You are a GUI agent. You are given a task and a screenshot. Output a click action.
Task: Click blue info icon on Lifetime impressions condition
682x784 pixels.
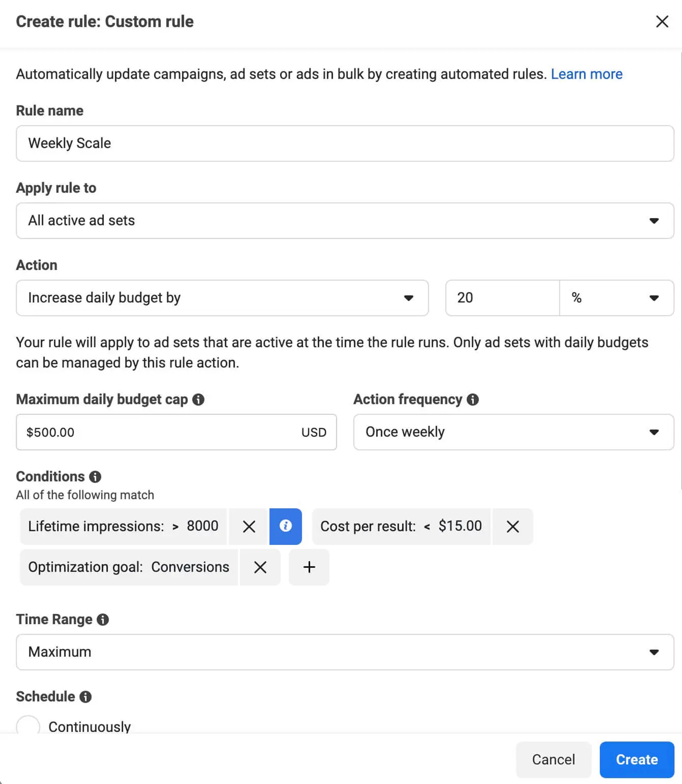pyautogui.click(x=285, y=526)
